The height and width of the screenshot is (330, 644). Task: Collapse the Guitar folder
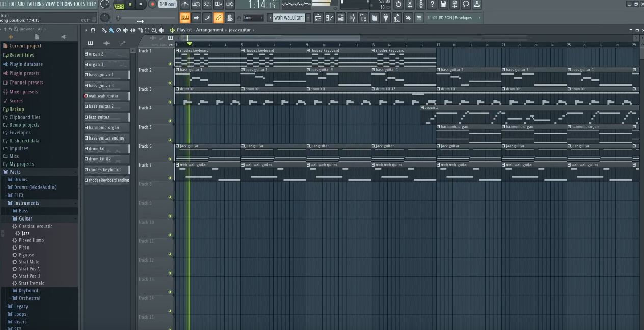(x=25, y=218)
